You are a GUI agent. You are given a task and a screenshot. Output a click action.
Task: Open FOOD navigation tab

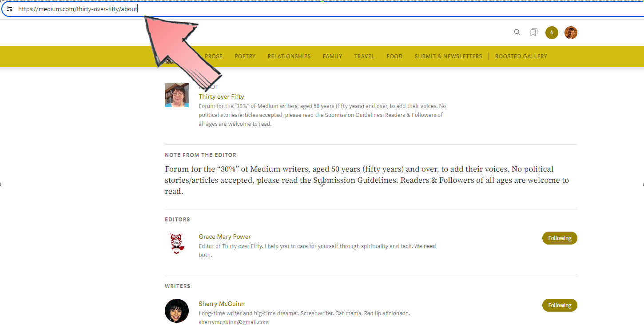point(394,56)
